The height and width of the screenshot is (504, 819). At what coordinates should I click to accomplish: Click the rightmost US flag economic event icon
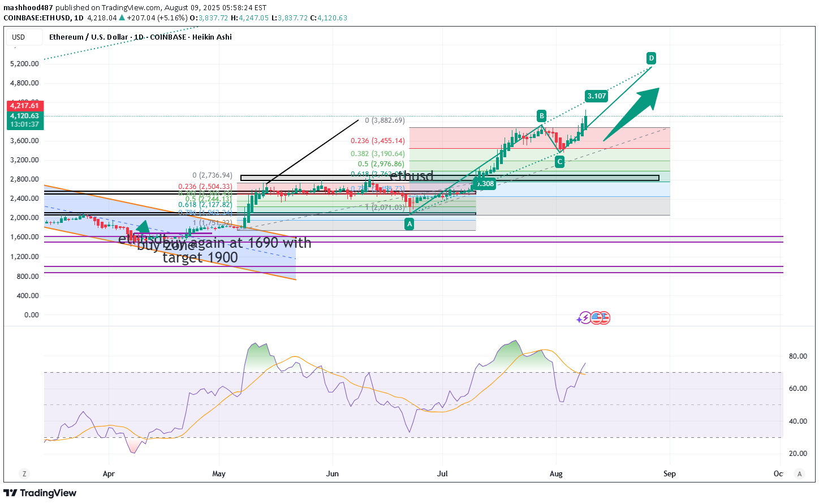(604, 318)
